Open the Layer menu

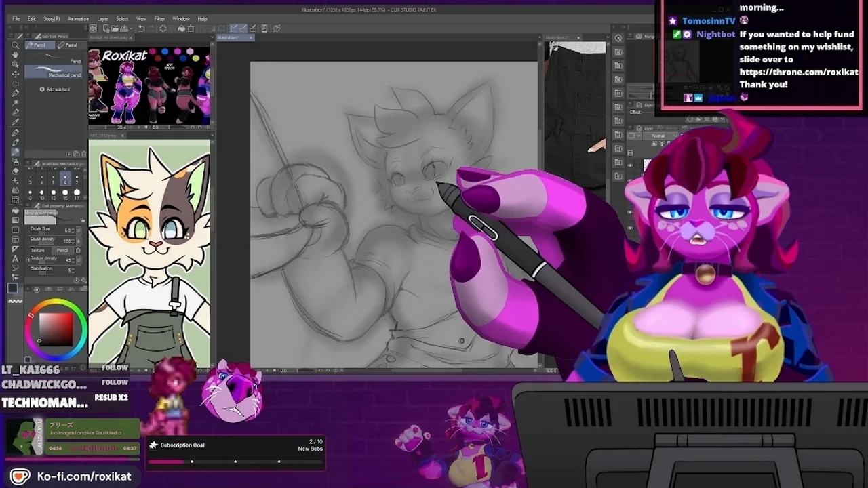(103, 19)
